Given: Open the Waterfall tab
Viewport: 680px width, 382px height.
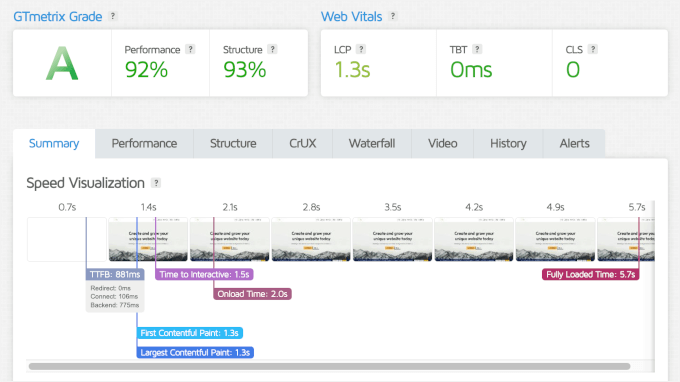Looking at the screenshot, I should click(x=372, y=144).
